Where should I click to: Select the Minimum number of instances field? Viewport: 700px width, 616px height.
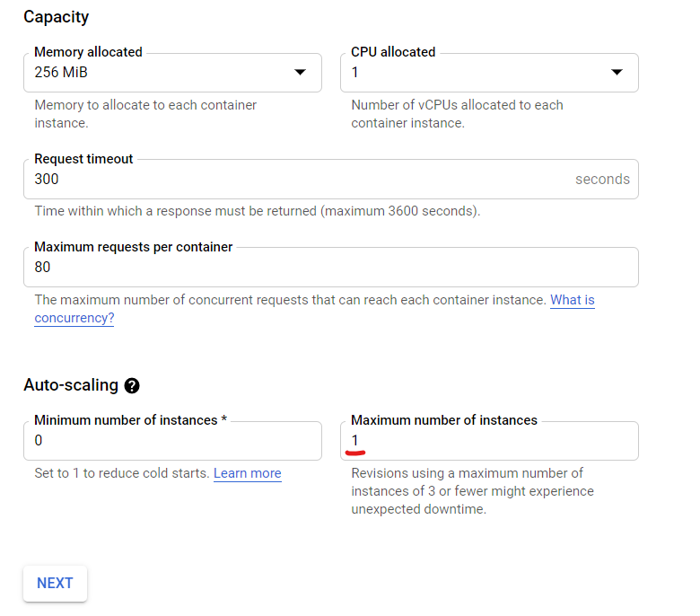click(x=172, y=441)
